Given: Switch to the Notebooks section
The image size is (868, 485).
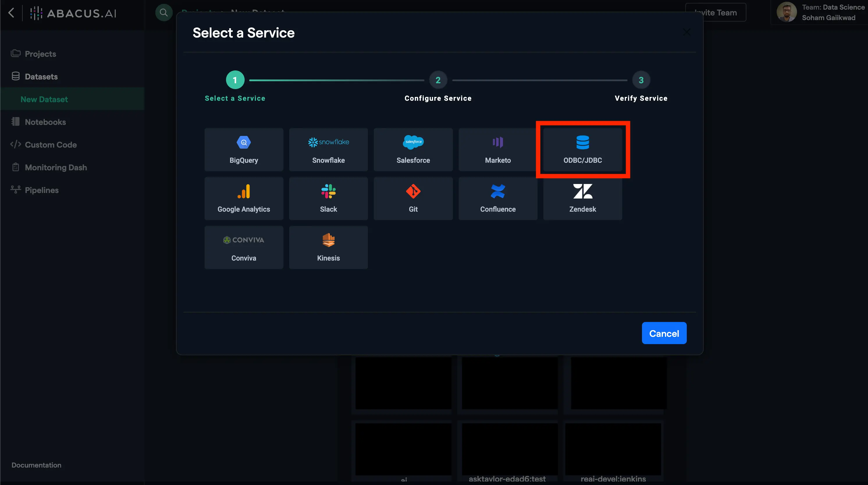Looking at the screenshot, I should point(45,122).
